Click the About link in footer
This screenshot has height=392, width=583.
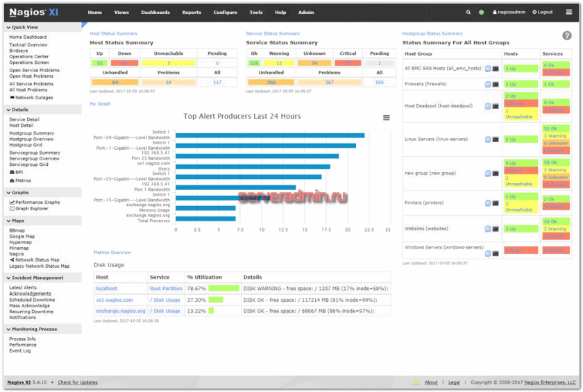tap(431, 382)
